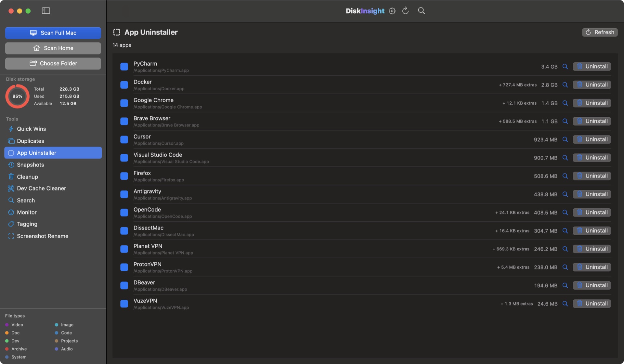
Task: Toggle the Brave Browser checkbox
Action: pyautogui.click(x=124, y=121)
